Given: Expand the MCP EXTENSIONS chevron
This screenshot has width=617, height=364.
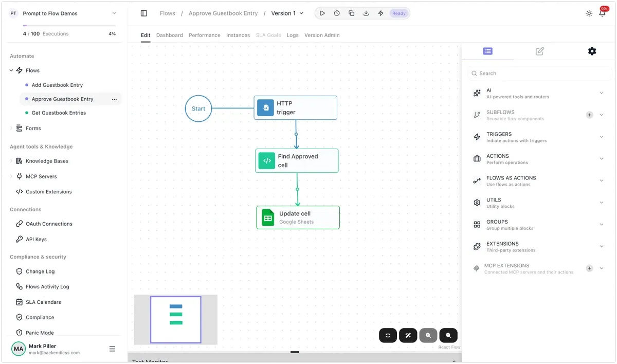Looking at the screenshot, I should 602,268.
